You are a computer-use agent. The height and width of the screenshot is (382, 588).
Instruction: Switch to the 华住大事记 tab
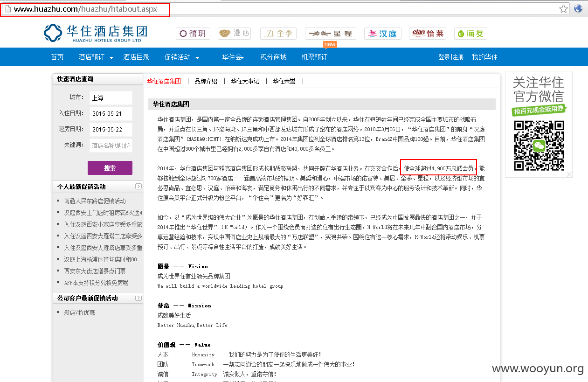[x=245, y=81]
